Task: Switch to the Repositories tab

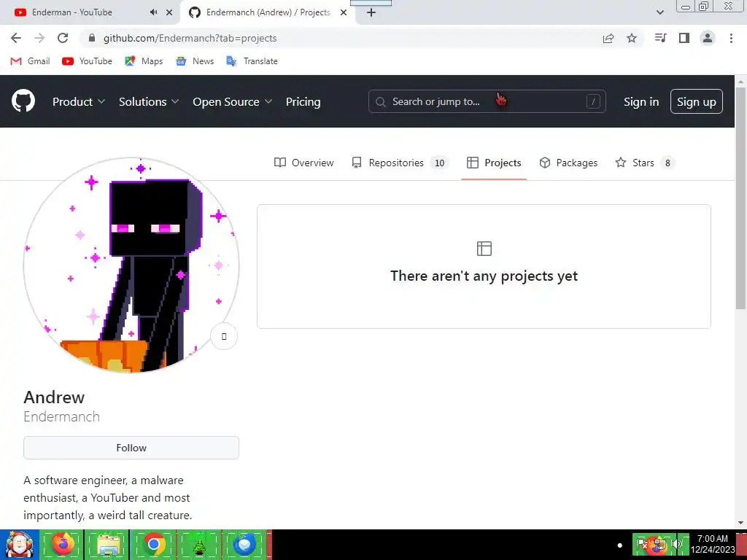Action: [400, 163]
